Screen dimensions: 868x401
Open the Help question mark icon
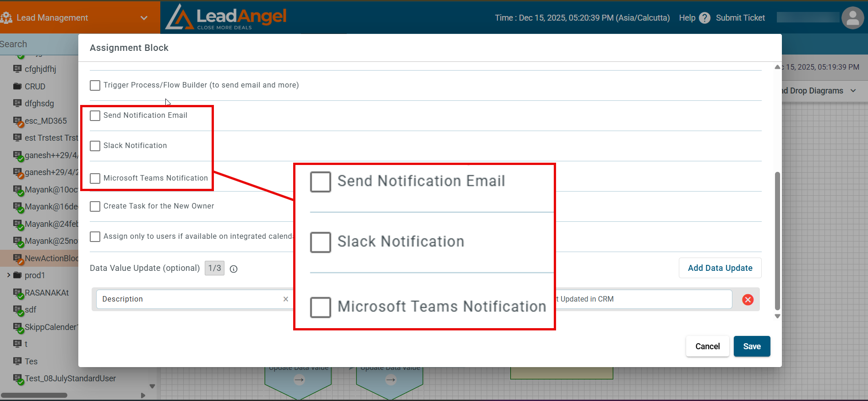(x=705, y=18)
